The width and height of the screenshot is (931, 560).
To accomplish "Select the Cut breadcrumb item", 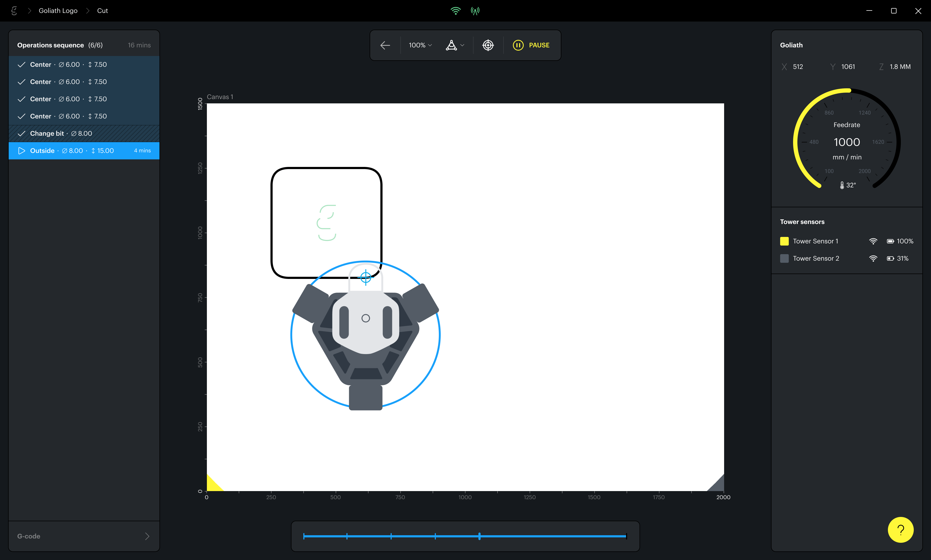I will pyautogui.click(x=102, y=10).
